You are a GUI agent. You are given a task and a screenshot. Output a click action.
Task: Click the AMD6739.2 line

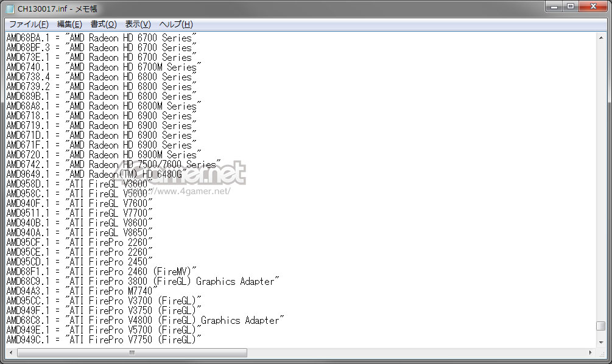101,86
